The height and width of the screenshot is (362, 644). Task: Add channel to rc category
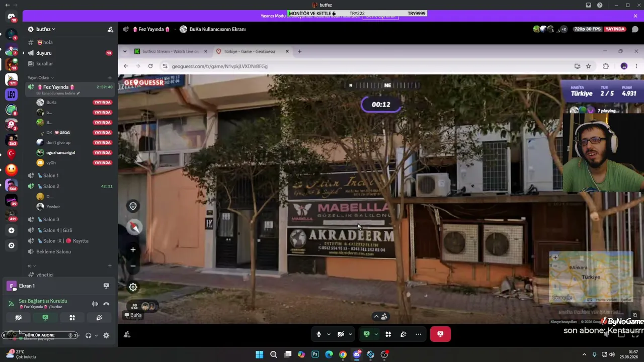coord(110,265)
